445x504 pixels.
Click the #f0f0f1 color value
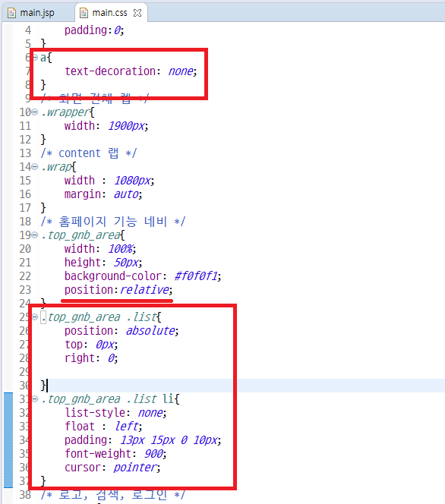pos(196,276)
